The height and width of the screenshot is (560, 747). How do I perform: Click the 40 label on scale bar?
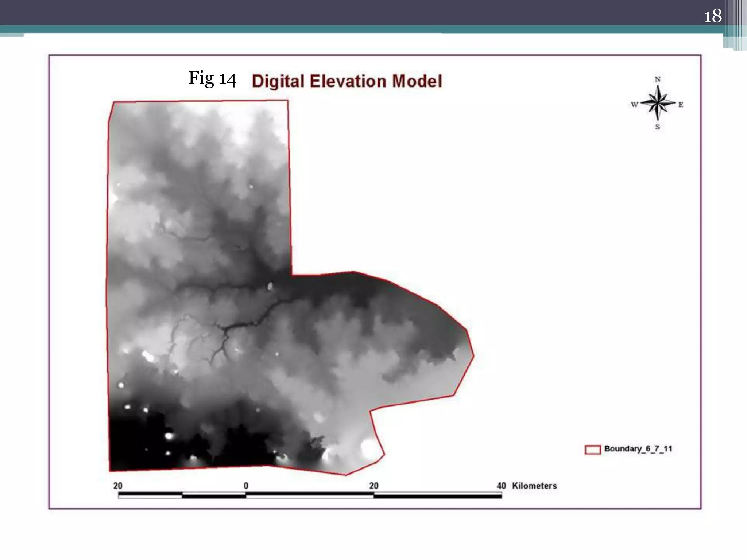coord(501,486)
